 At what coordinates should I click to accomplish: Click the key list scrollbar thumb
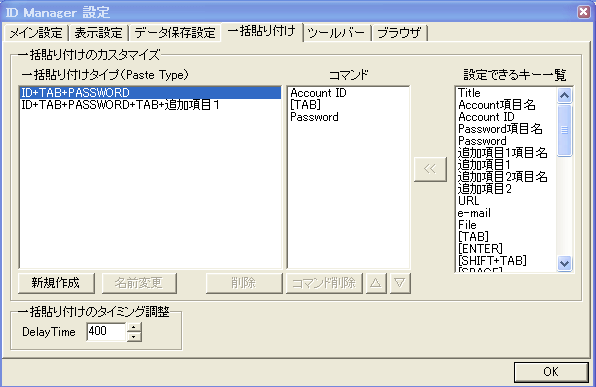coord(564,130)
